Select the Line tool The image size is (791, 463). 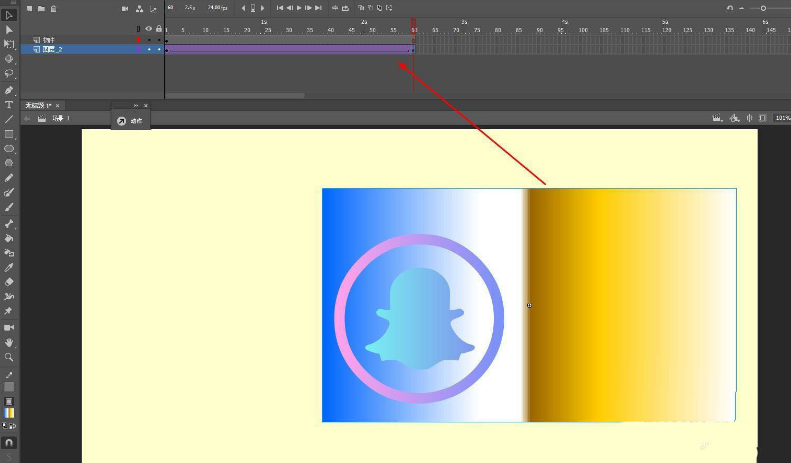tap(9, 120)
